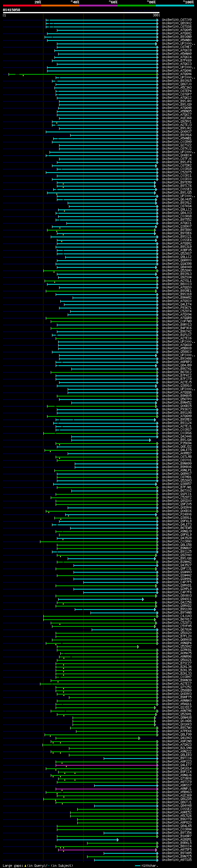This screenshot has width=197, height=868.
Task: Open hit UniRef100_C6TIV9
Action: [177, 20]
